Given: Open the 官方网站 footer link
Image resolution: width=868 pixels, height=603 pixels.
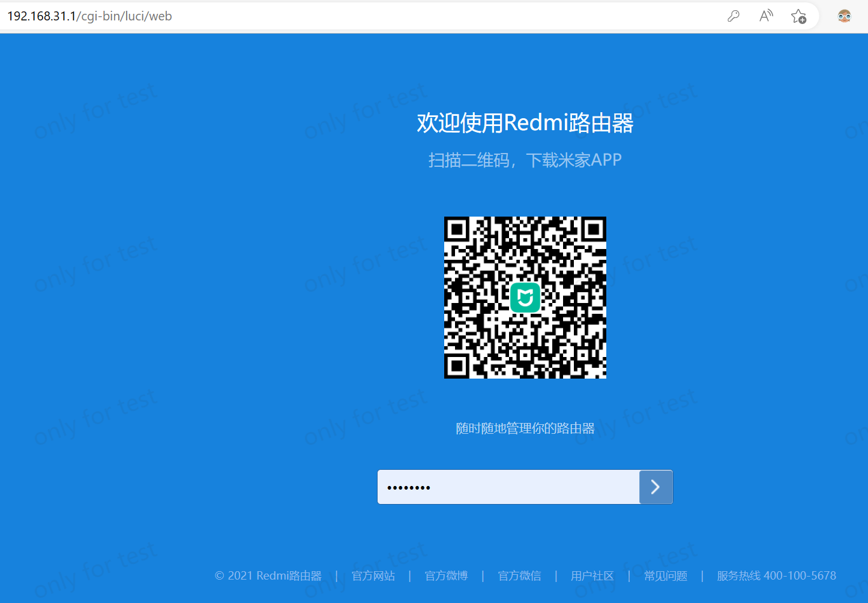Looking at the screenshot, I should 373,576.
